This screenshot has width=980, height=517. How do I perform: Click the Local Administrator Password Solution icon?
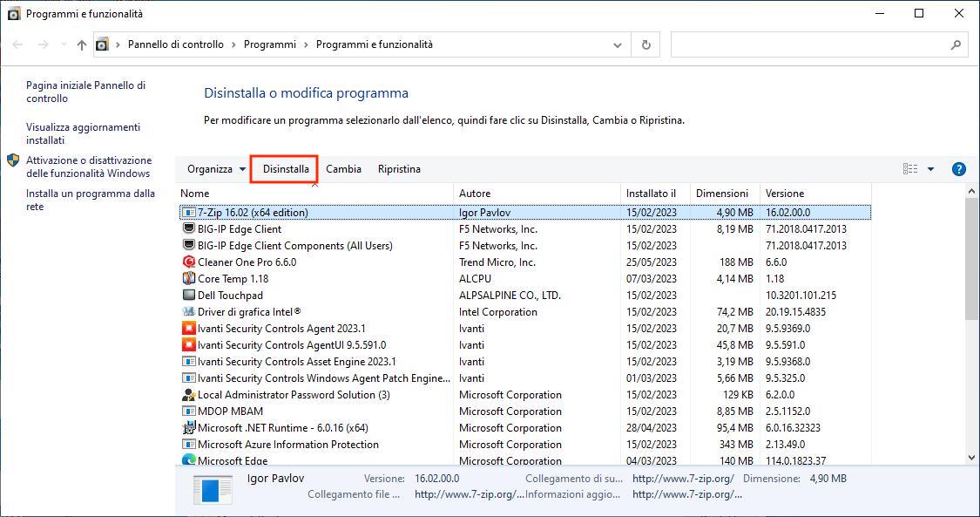188,395
